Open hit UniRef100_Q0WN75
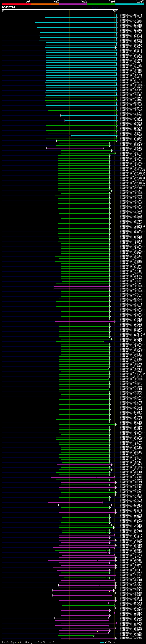 coord(131,35)
